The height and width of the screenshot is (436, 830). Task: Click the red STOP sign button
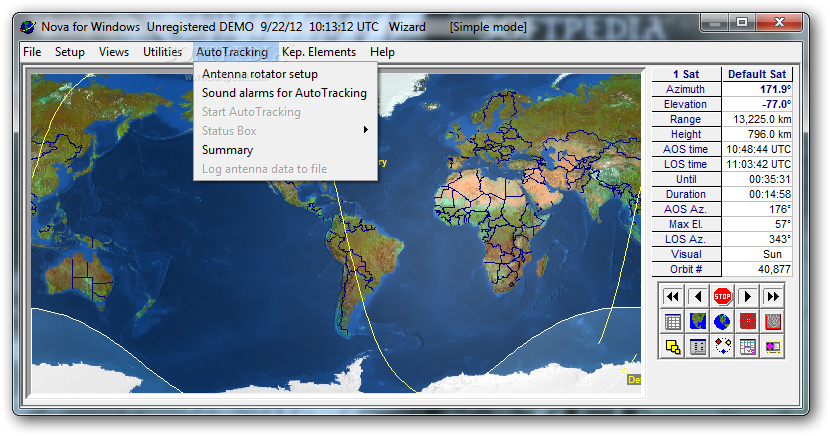tap(723, 296)
